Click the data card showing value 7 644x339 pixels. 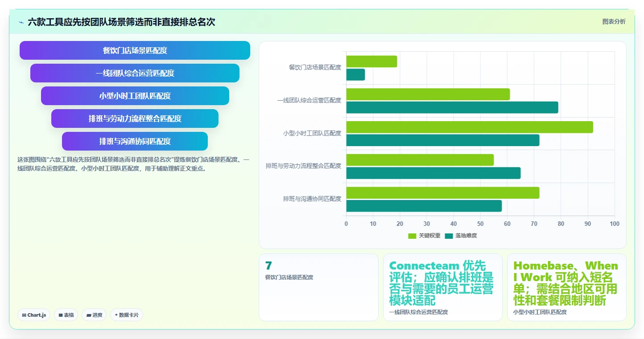[x=318, y=287]
